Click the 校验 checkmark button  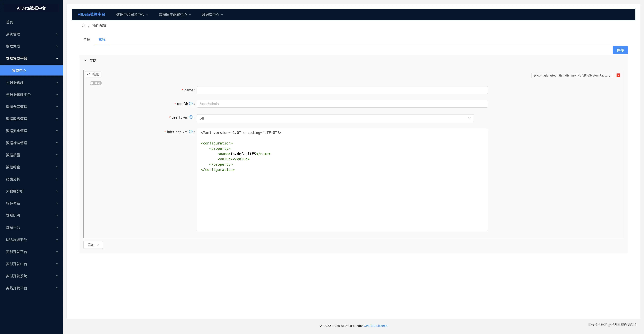click(93, 74)
